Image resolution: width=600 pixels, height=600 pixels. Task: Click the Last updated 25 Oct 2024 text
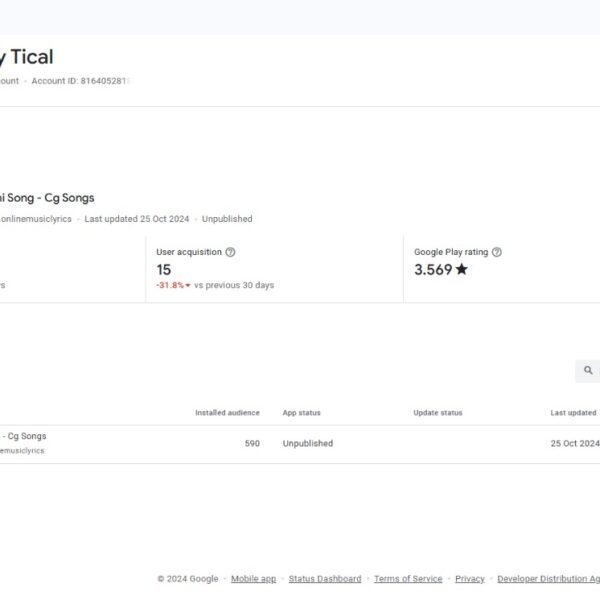pos(137,219)
